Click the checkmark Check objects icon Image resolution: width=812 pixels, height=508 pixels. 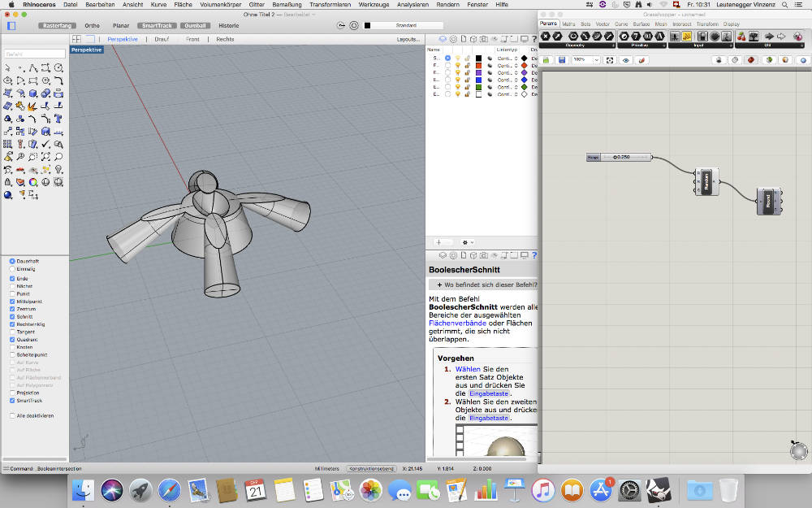pos(46,144)
